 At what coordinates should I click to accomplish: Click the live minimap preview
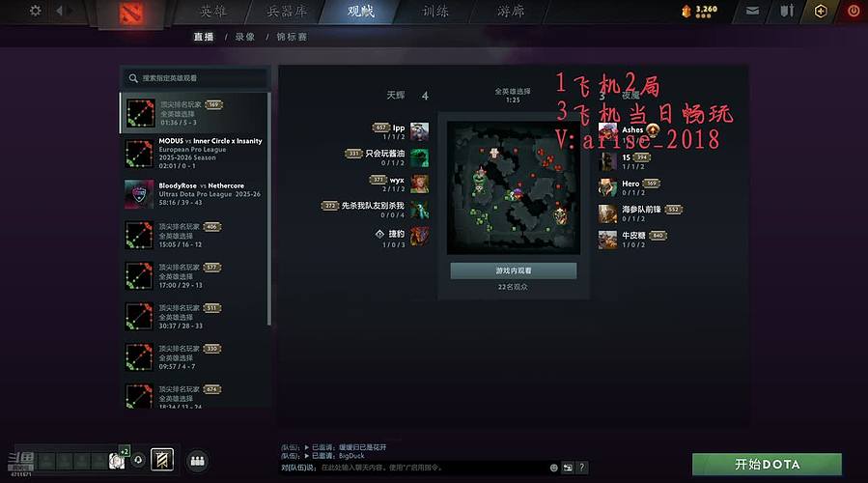514,187
